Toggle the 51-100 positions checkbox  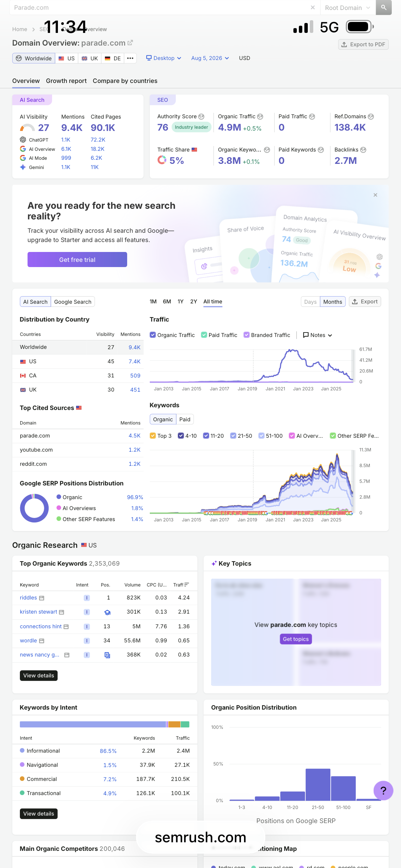pos(262,436)
